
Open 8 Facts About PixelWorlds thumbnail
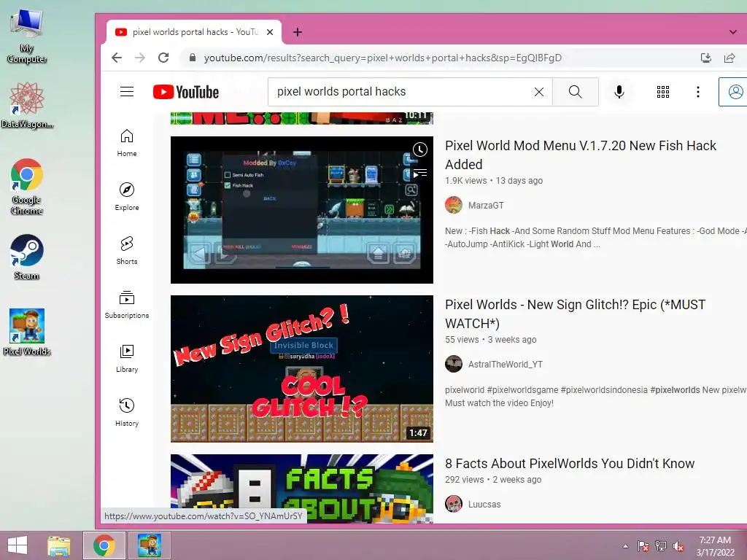coord(302,489)
